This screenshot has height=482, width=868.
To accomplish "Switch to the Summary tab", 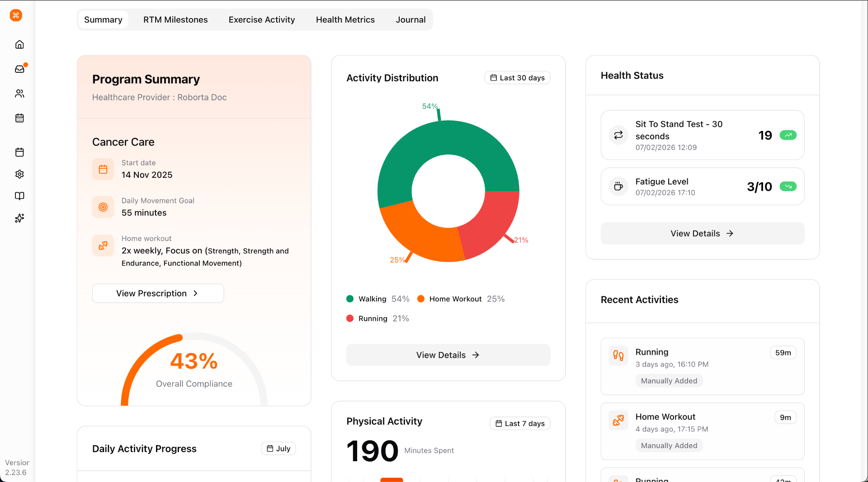I will [103, 20].
